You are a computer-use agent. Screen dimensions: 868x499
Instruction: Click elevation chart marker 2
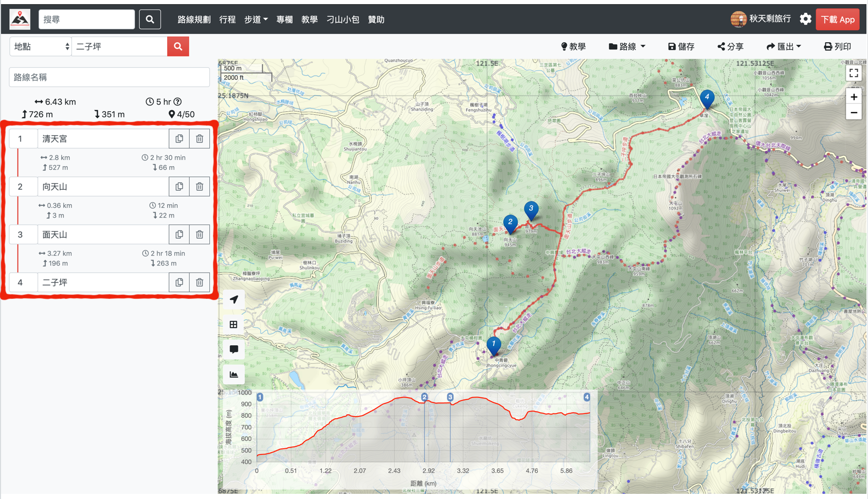[x=424, y=397]
